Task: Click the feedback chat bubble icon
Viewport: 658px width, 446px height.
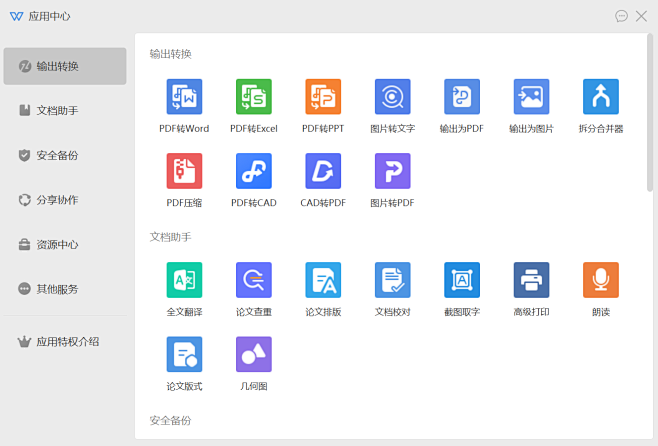Action: 621,16
